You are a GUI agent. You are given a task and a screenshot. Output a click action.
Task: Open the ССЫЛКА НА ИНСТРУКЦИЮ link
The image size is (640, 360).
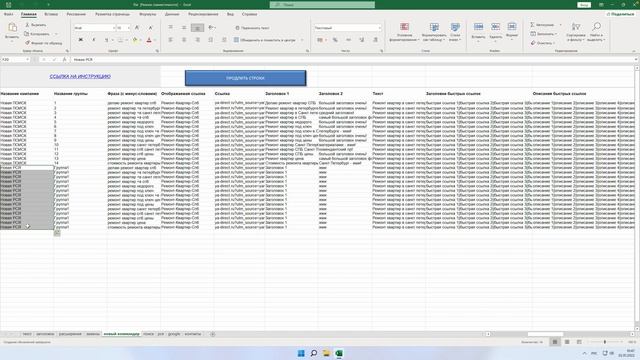coord(80,76)
